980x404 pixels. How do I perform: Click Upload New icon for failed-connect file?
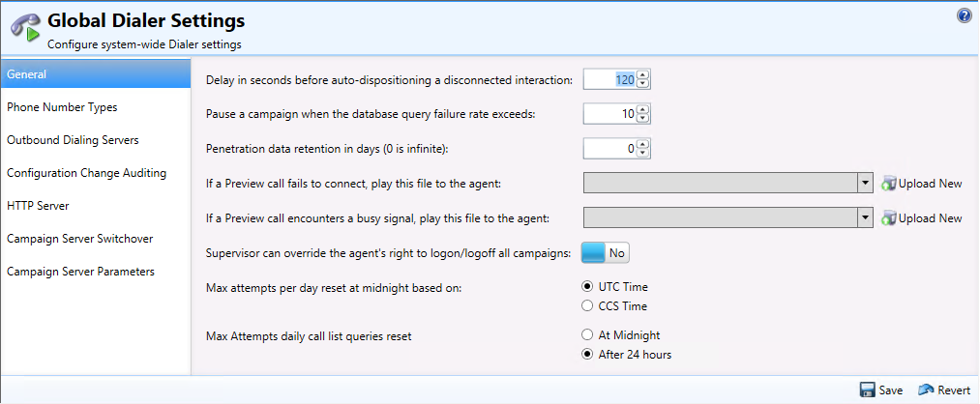tap(889, 184)
